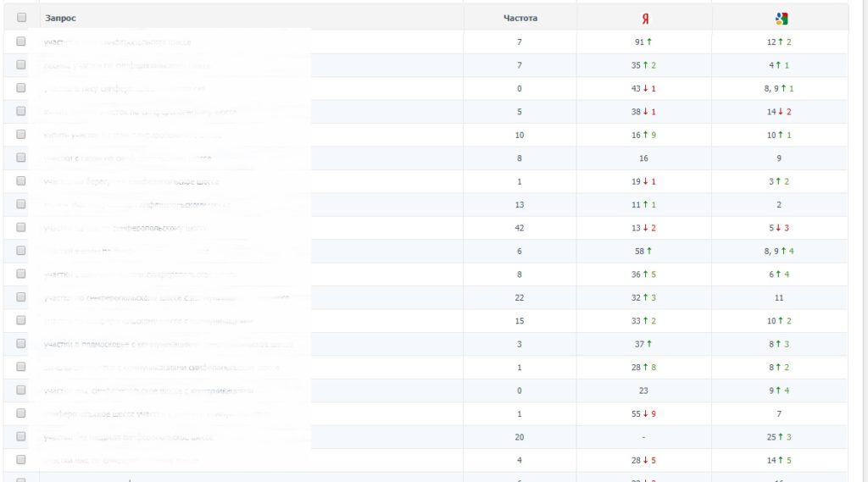Click the red Yandex column header icon
The height and width of the screenshot is (482, 868).
pyautogui.click(x=645, y=19)
